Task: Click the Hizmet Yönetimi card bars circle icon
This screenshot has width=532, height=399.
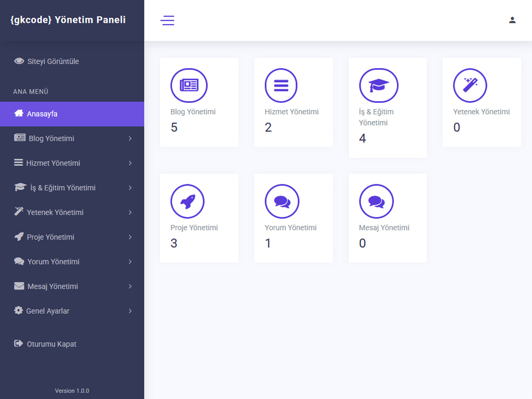Action: point(281,85)
